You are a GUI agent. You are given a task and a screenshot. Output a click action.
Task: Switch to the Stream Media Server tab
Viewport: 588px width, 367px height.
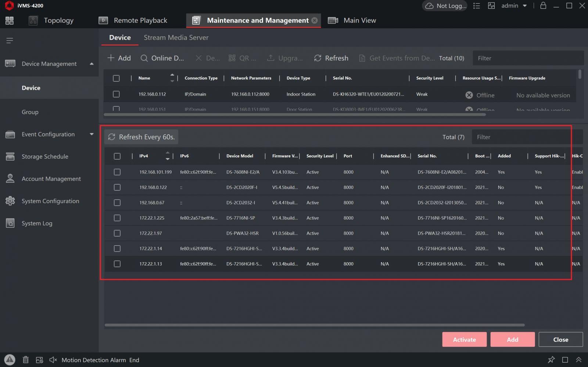(176, 38)
